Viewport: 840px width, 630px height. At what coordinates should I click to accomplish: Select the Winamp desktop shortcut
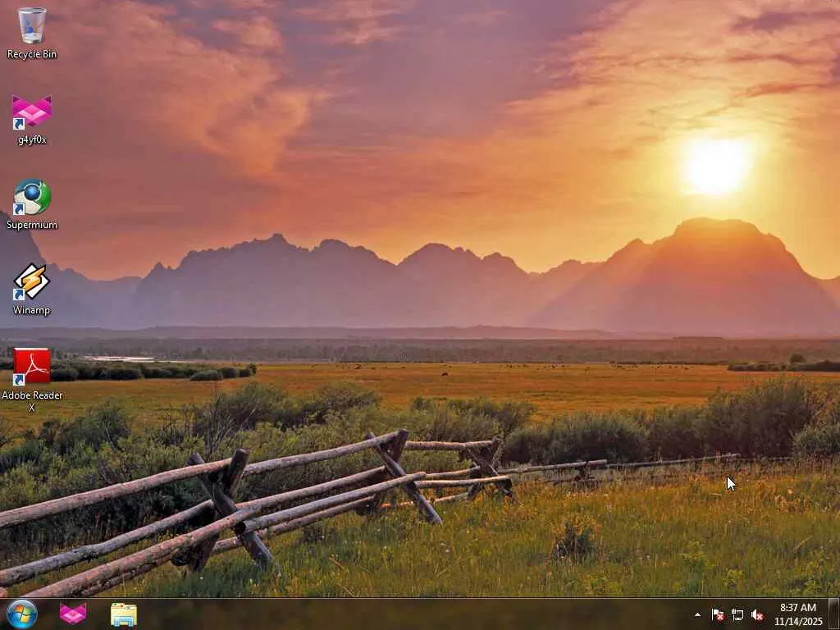tap(32, 290)
